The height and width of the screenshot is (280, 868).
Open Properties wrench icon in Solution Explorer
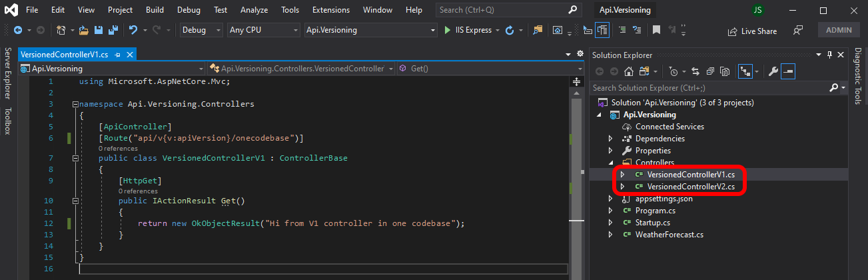[773, 71]
